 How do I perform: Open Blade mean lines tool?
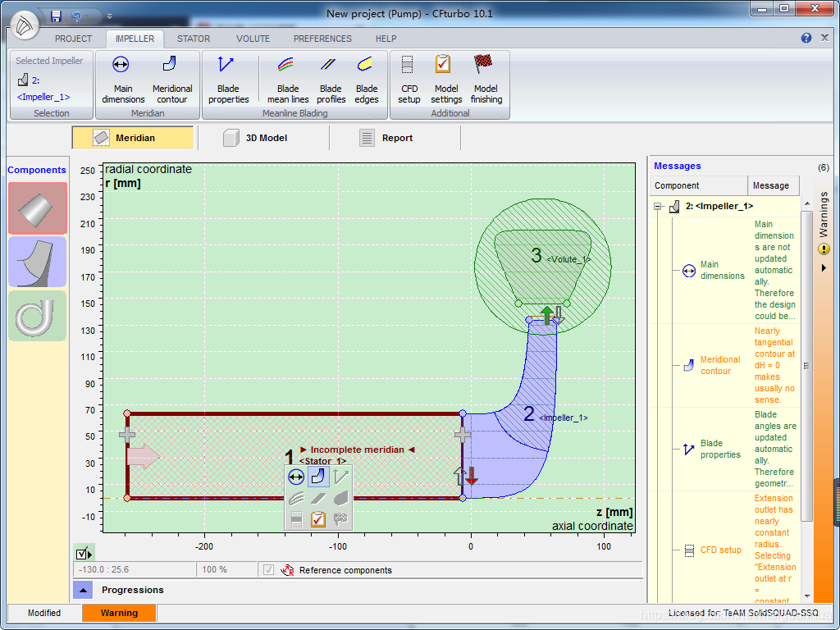tap(288, 80)
